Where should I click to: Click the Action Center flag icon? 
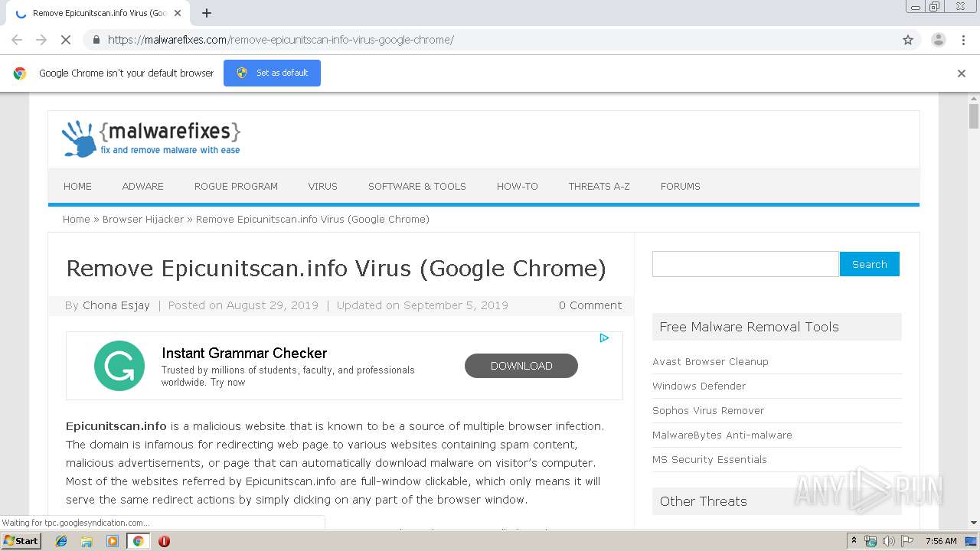(x=907, y=541)
